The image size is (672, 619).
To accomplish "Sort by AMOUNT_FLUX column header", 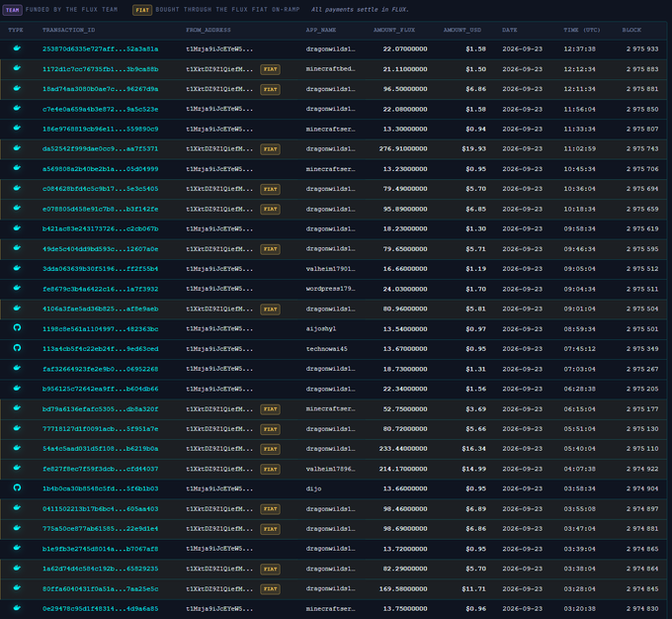I will point(394,30).
